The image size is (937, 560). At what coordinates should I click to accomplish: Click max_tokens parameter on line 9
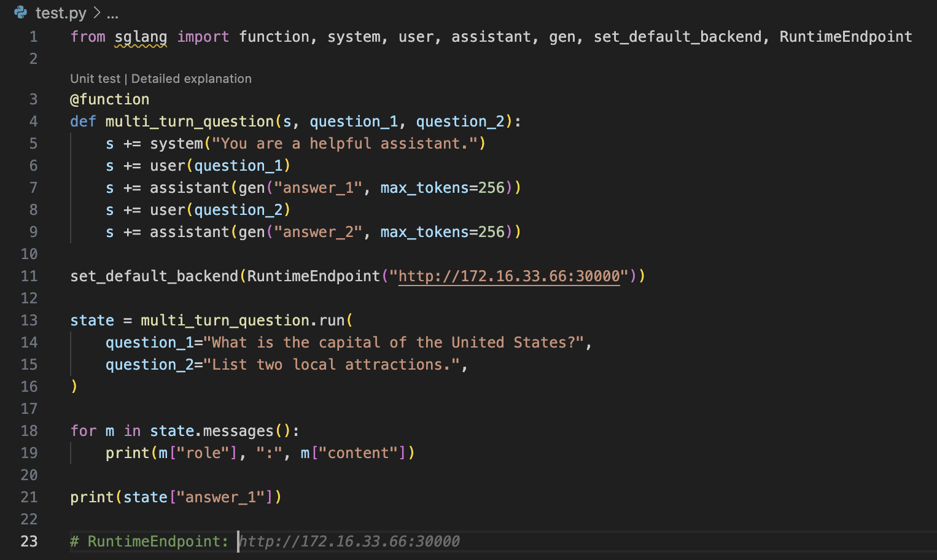pyautogui.click(x=424, y=232)
